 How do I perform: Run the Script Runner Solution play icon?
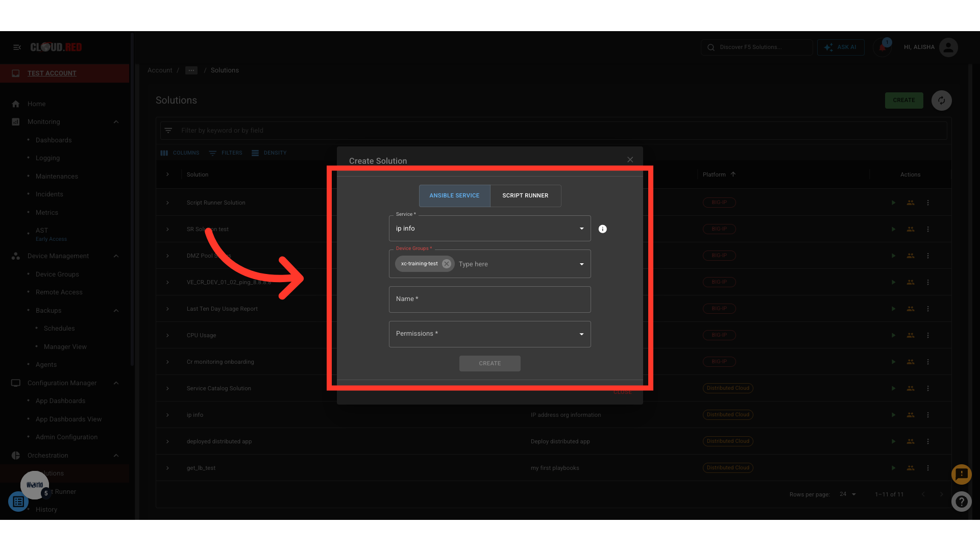[893, 203]
